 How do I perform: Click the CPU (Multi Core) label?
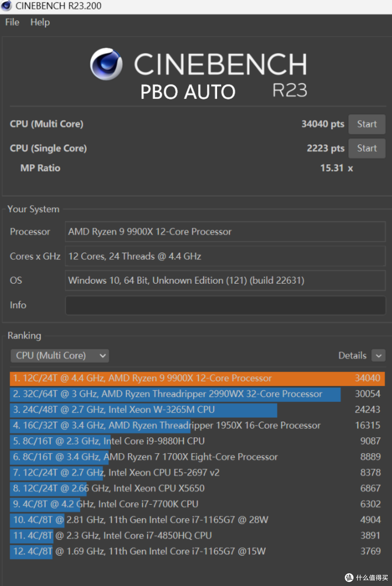[46, 124]
